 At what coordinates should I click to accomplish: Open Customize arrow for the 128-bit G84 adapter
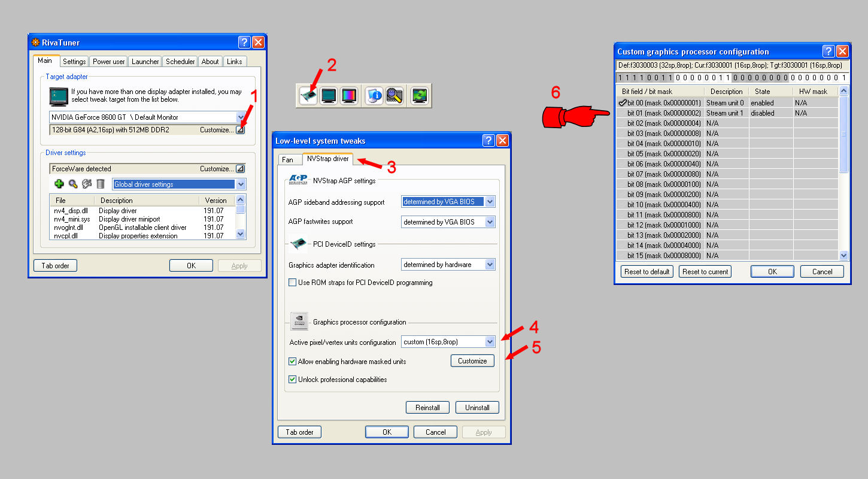pyautogui.click(x=240, y=129)
